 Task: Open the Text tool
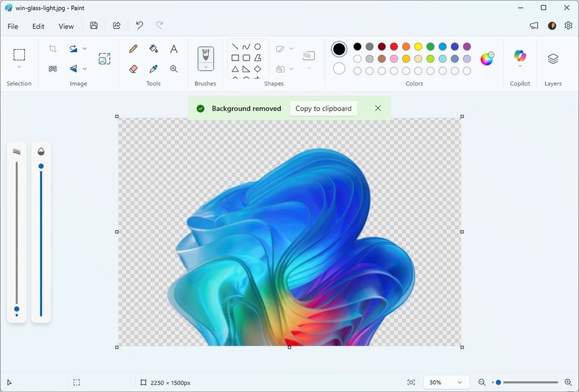(174, 49)
